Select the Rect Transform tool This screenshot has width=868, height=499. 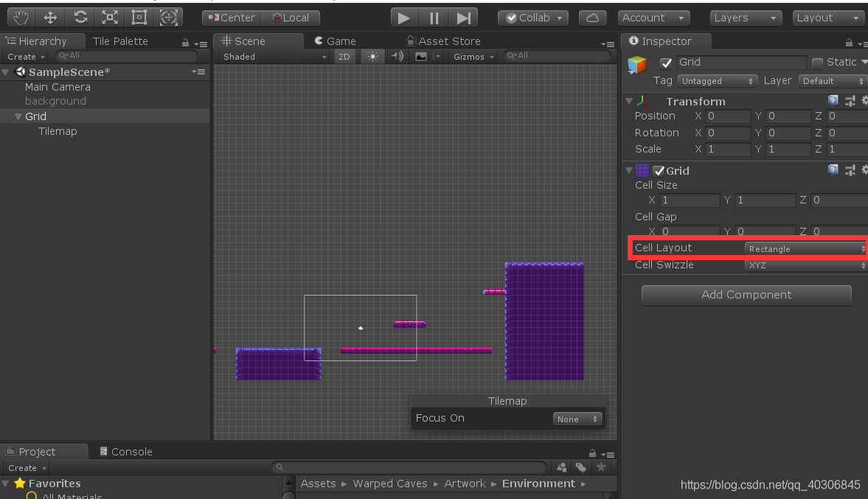tap(139, 18)
